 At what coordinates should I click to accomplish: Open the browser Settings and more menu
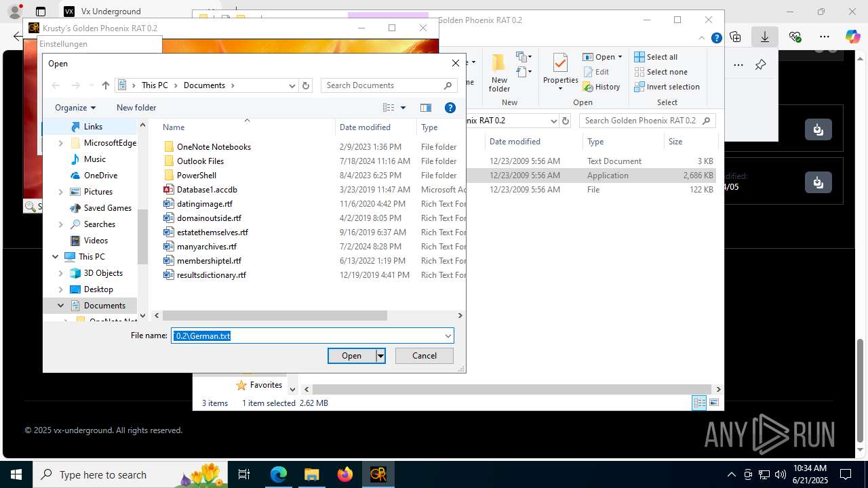tap(825, 37)
